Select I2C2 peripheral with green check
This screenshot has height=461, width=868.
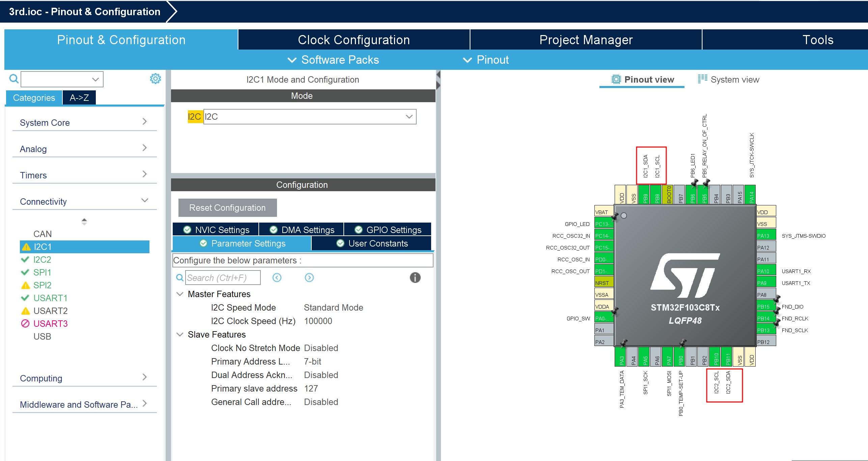42,260
